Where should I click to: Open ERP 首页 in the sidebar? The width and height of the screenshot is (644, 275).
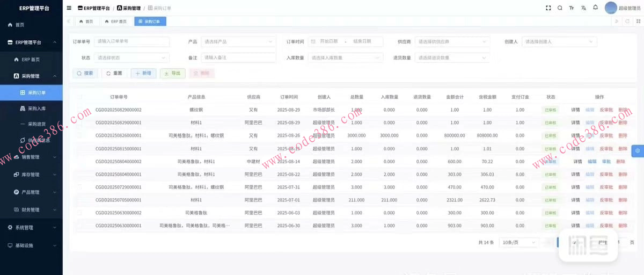pos(31,59)
